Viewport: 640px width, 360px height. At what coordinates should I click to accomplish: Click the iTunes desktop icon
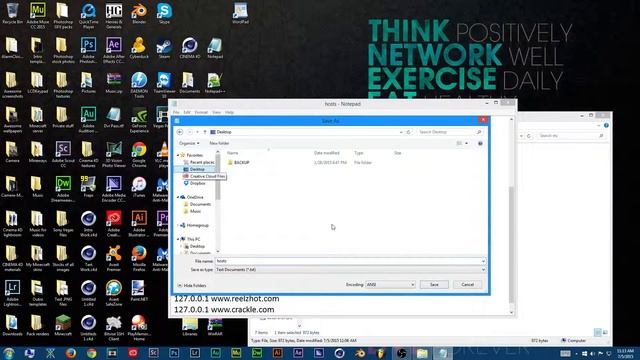139,187
